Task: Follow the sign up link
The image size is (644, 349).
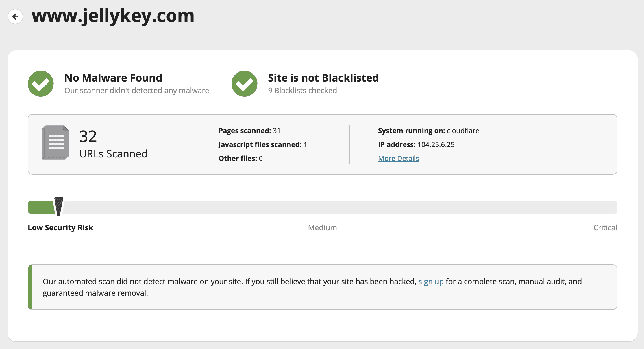Action: pos(431,281)
